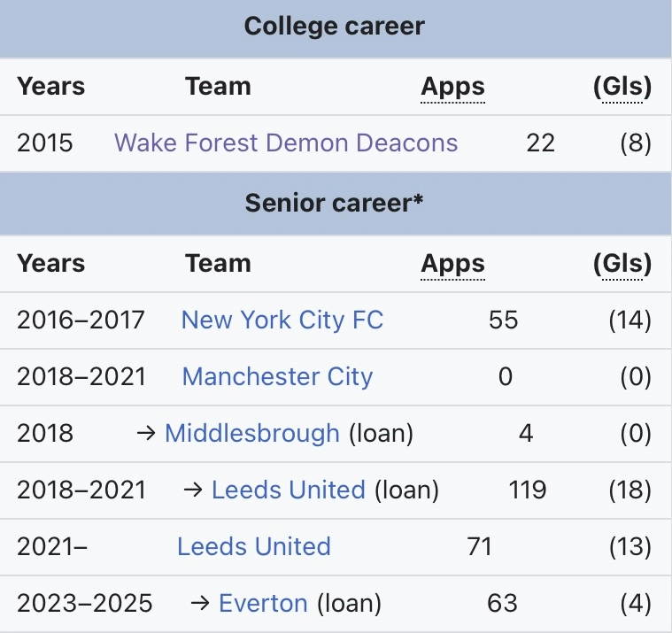Visit the Everton loan link

[263, 604]
